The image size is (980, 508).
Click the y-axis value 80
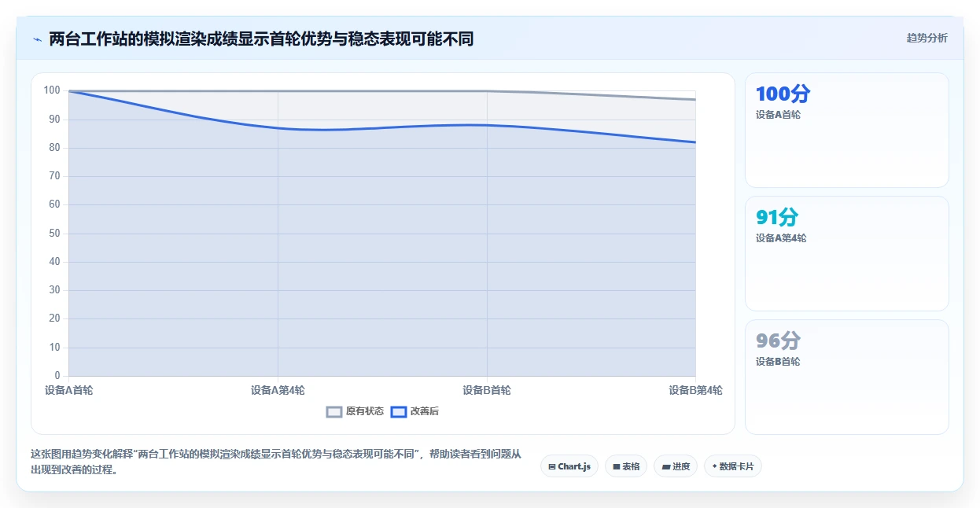(54, 148)
